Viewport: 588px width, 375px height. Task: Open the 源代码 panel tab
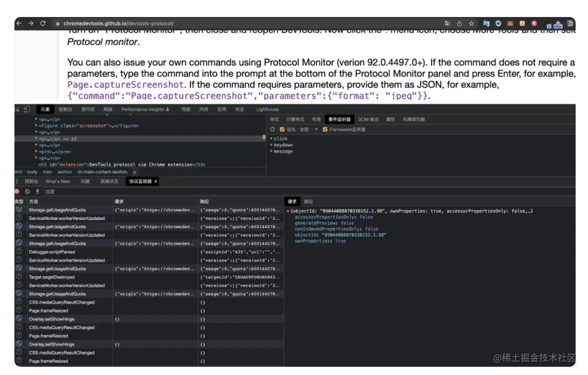click(88, 109)
